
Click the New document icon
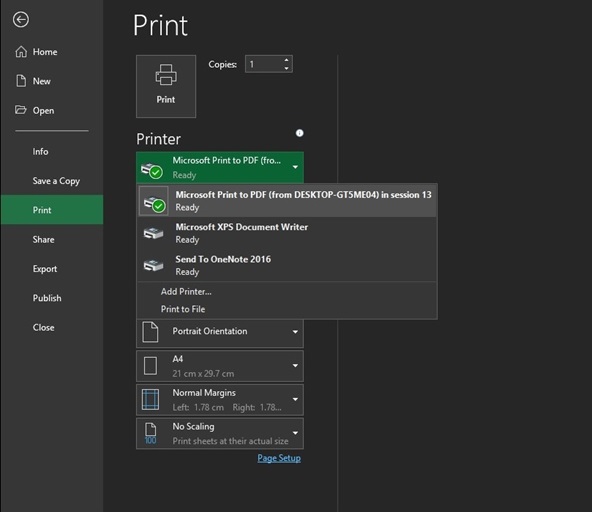[21, 81]
